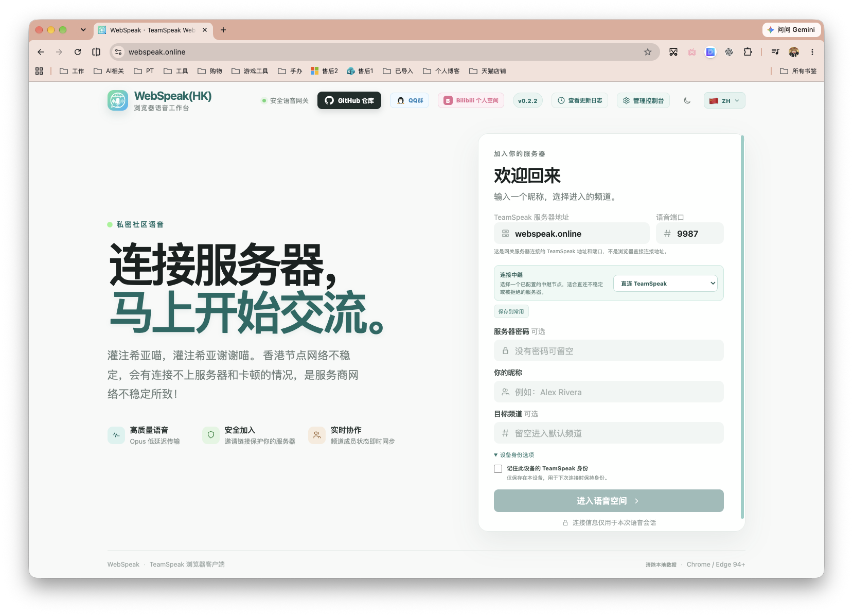This screenshot has height=616, width=853.
Task: Click the nickname input field
Action: pos(609,392)
